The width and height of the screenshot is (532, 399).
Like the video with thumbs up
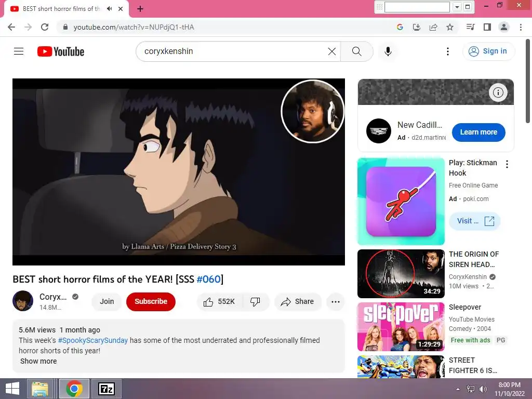[x=220, y=302]
